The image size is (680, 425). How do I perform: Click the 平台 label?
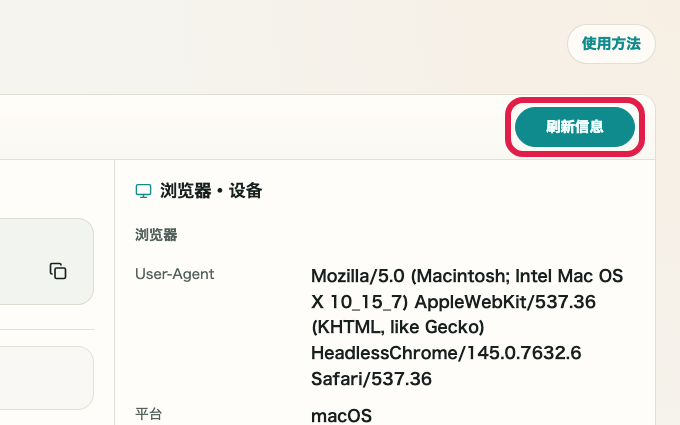(x=148, y=414)
